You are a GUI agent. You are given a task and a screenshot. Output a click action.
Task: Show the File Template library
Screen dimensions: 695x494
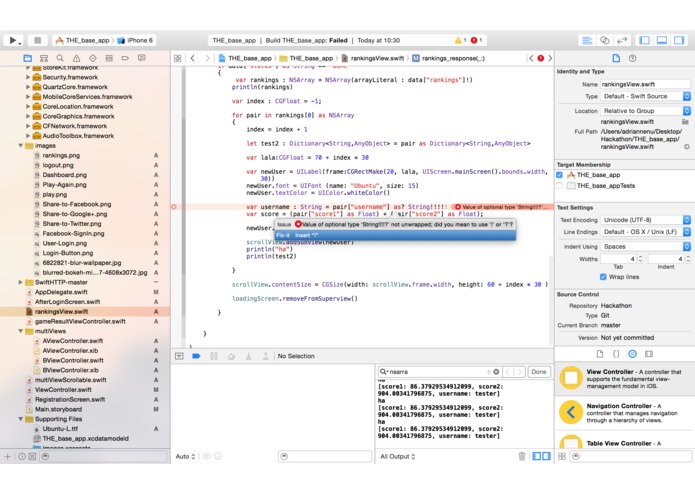(600, 354)
